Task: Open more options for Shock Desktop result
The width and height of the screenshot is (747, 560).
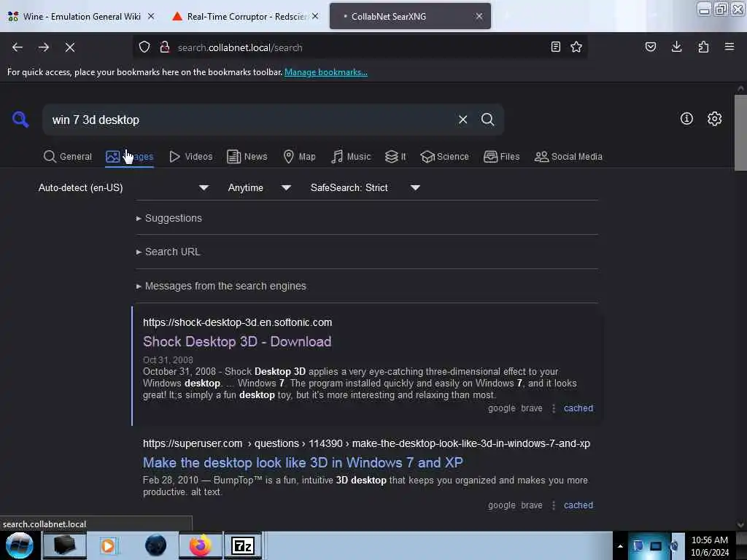Action: point(554,408)
